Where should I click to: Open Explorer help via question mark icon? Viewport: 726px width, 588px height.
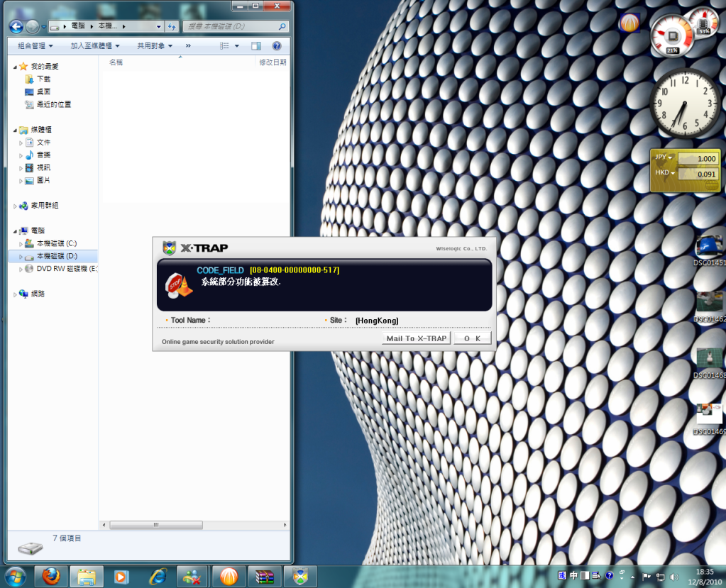[x=277, y=46]
